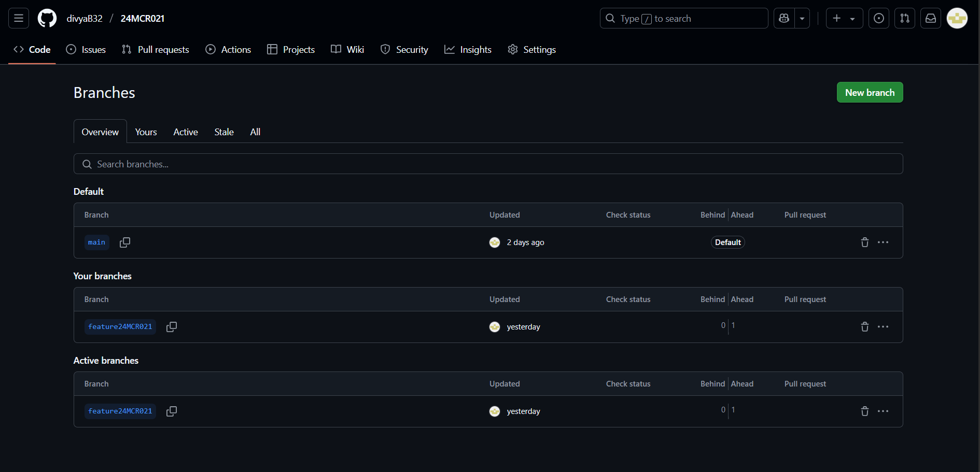Open feature24MCR021 under Your branches
The height and width of the screenshot is (472, 980).
120,326
